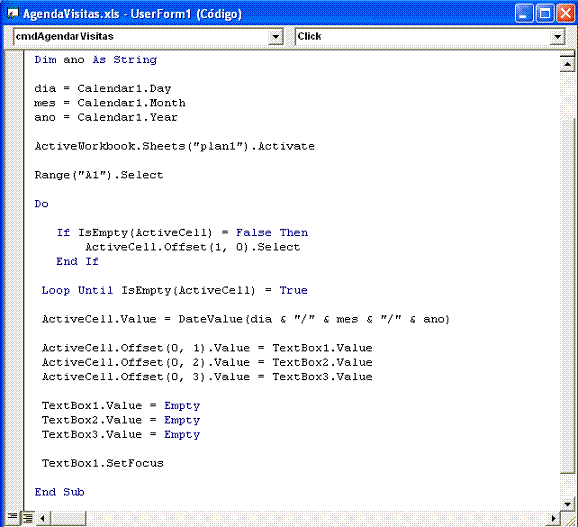The height and width of the screenshot is (527, 578).
Task: Switch to Procedure View button
Action: 13,517
